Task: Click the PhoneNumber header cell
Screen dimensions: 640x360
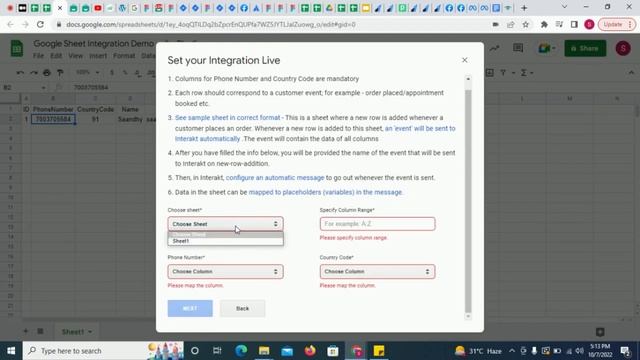Action: click(x=53, y=109)
